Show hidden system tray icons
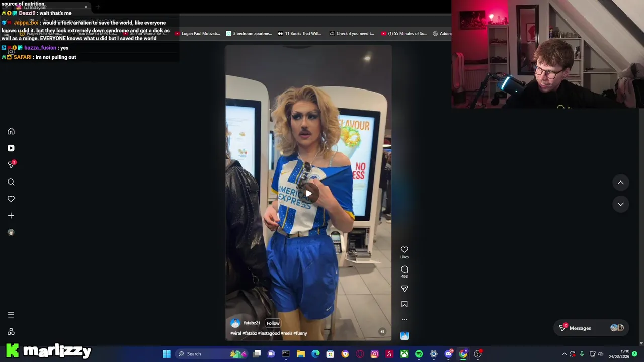This screenshot has height=362, width=644. tap(564, 354)
